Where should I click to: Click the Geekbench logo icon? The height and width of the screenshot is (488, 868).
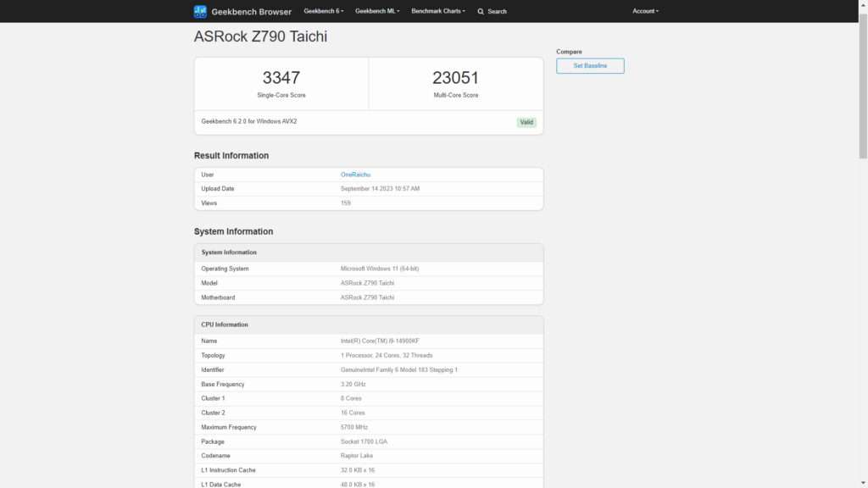(200, 11)
